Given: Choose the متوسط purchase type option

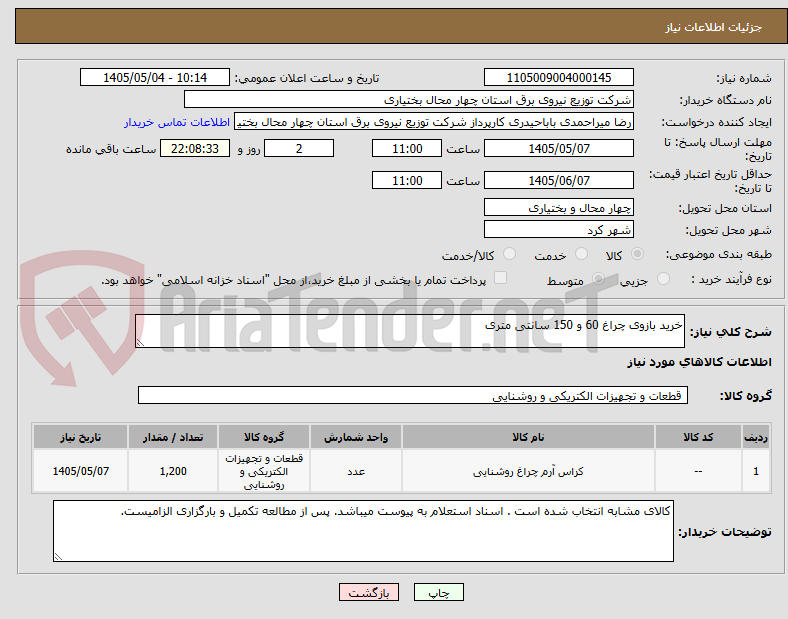Looking at the screenshot, I should [x=598, y=279].
